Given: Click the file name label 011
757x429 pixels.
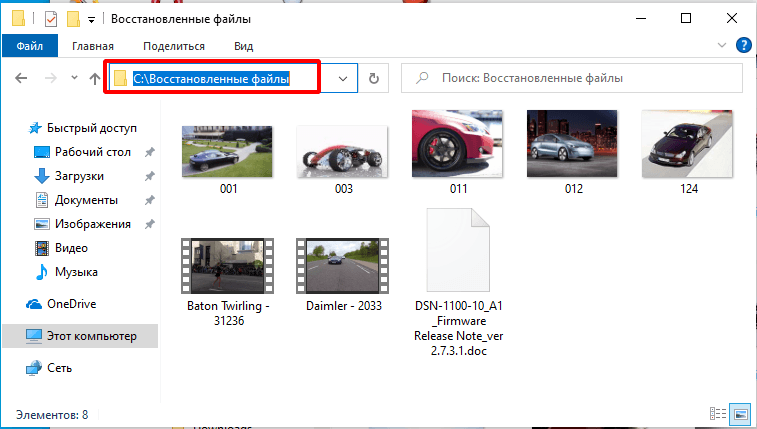Looking at the screenshot, I should [459, 189].
